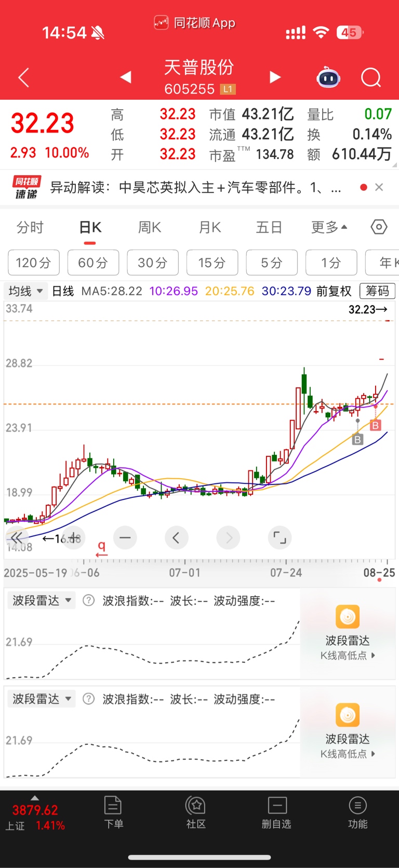
Task: Switch to next stock with right triangle
Action: coord(275,77)
